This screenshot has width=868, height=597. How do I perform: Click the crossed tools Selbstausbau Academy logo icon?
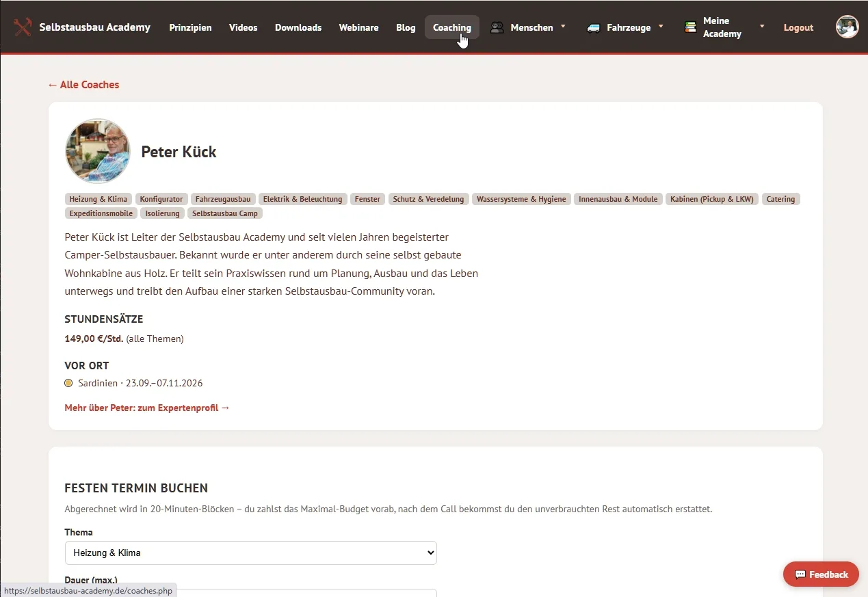(23, 27)
